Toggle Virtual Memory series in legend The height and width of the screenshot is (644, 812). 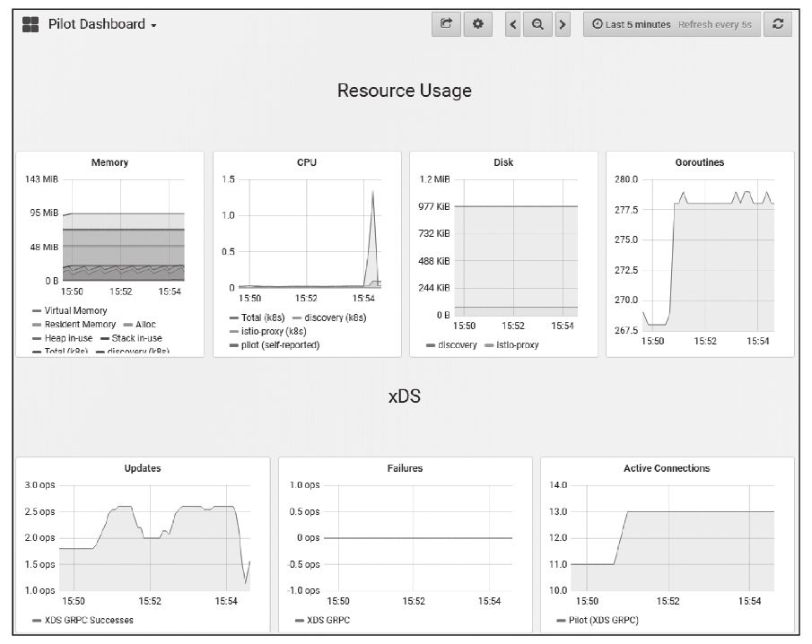click(x=75, y=310)
